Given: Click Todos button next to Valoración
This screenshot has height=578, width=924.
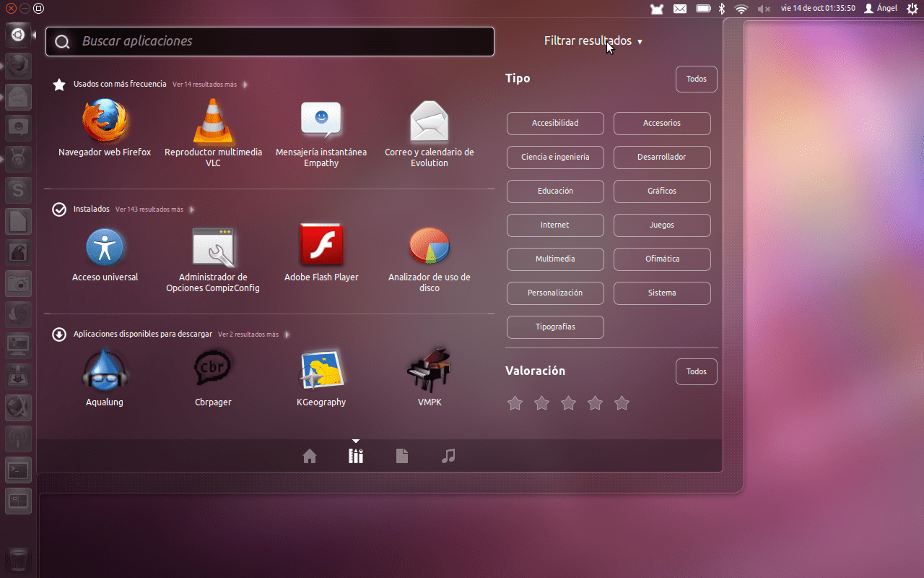Looking at the screenshot, I should click(x=696, y=371).
